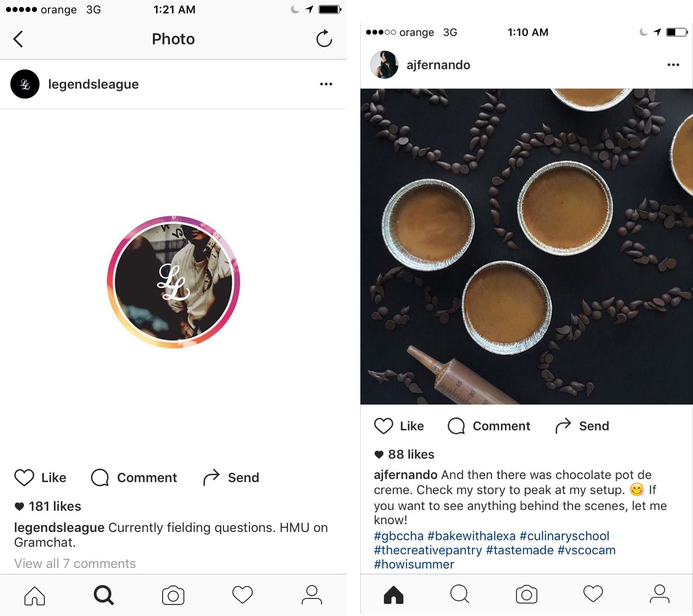Open profile tab on right phone
Screen dimensions: 693x616
[x=660, y=594]
